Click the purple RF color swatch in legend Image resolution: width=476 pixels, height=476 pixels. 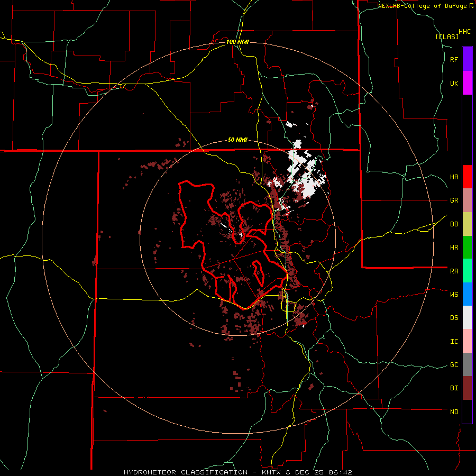(467, 59)
